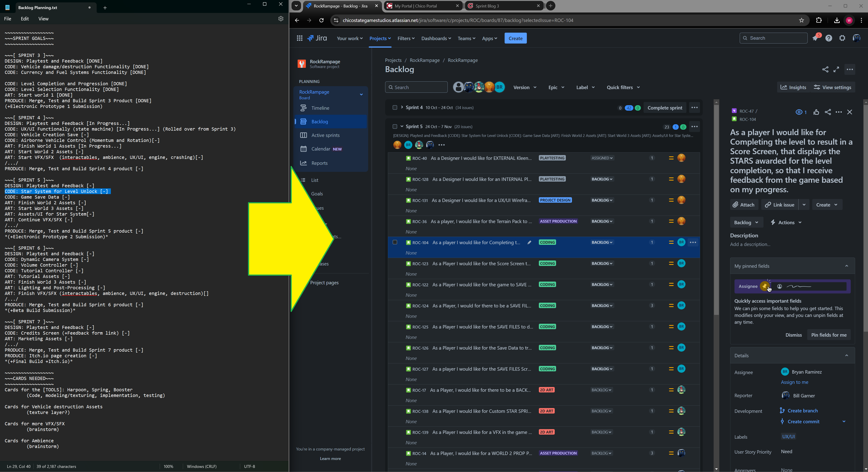Tick the ROC-104 row checkbox
Viewport: 868px width, 472px height.
395,242
